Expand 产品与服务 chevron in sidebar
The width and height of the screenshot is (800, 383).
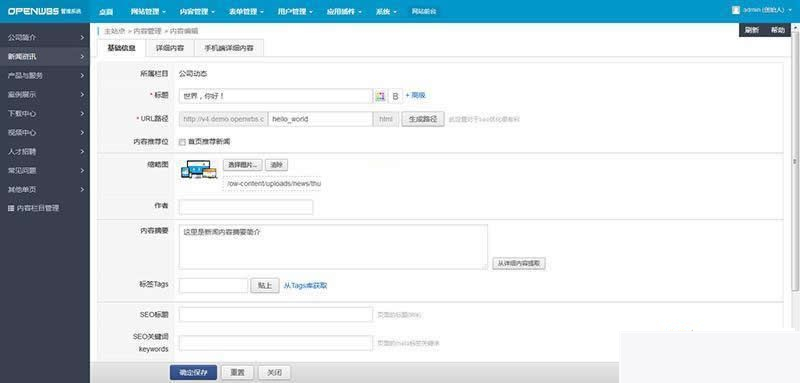point(82,75)
